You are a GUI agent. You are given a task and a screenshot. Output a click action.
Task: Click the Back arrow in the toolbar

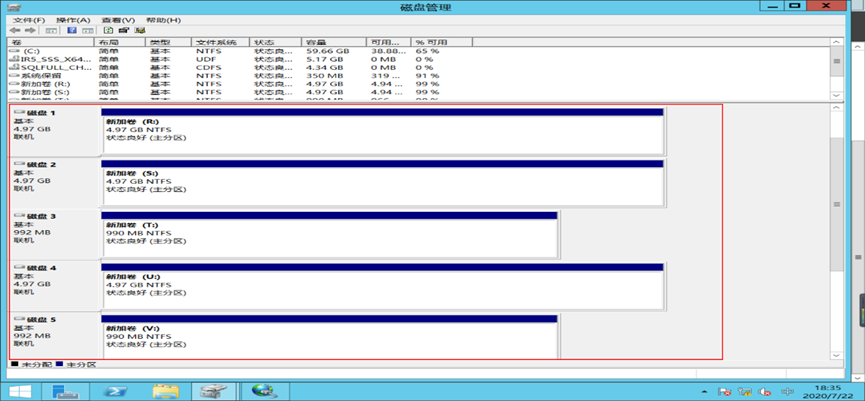(15, 30)
